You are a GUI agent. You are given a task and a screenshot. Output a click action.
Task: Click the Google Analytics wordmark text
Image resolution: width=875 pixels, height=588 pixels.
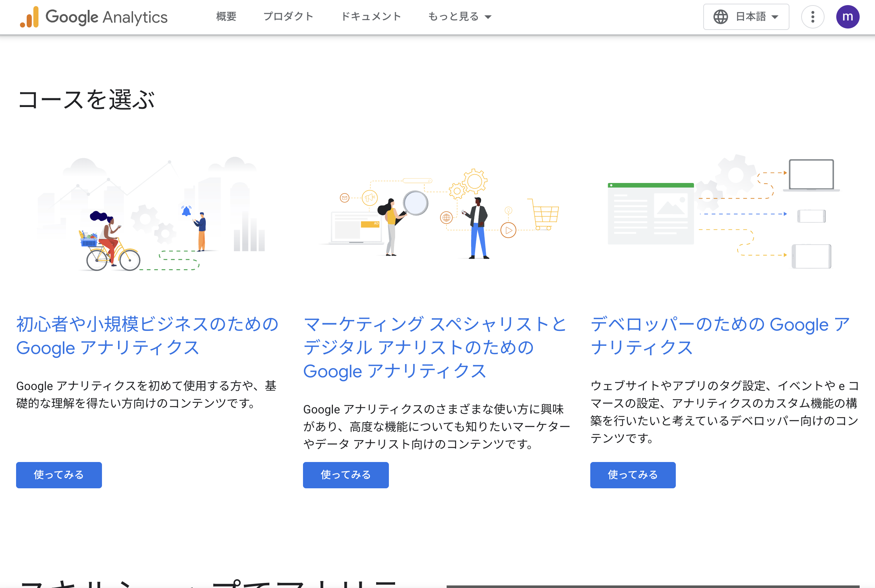[x=107, y=17]
